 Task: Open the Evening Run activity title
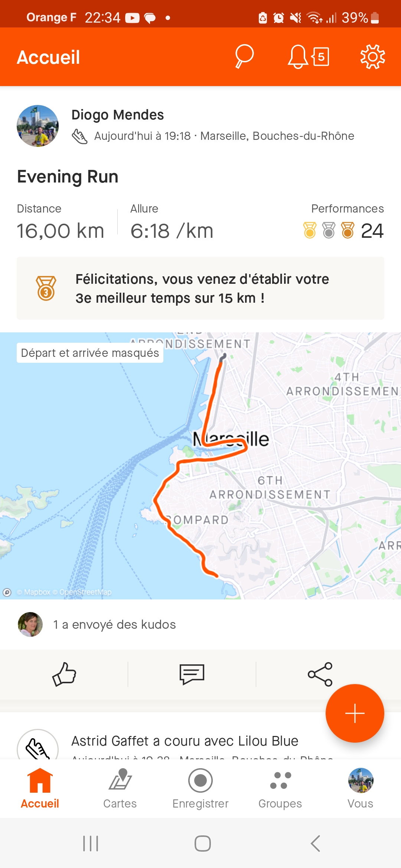click(x=68, y=177)
